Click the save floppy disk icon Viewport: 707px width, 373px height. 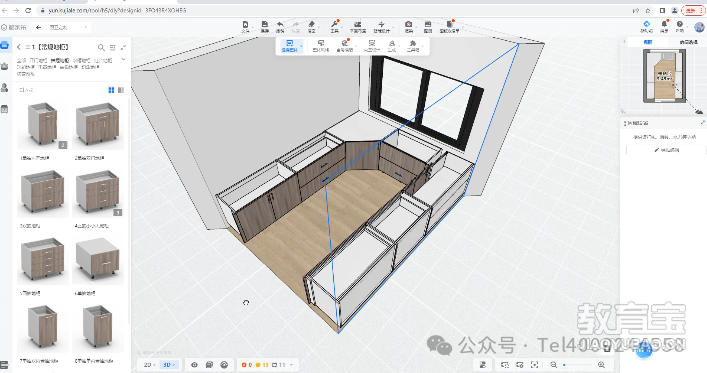[265, 24]
